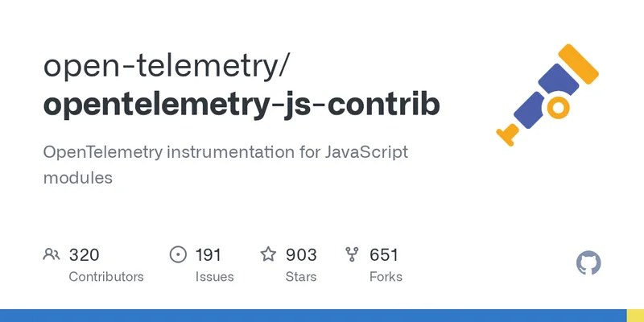Click the 'OpenTelemetry instrumentation for JavaScript' description line
Viewport: 644px width, 322px height.
pos(226,151)
